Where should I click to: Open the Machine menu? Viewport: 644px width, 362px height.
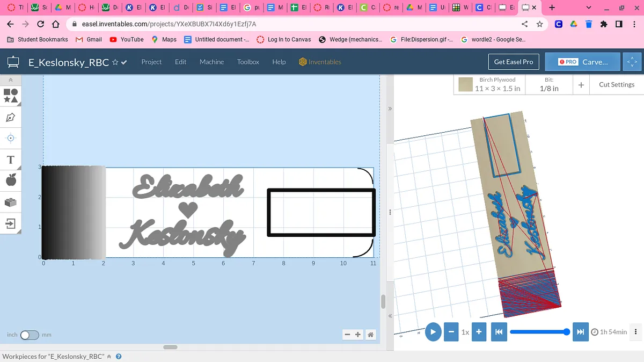tap(211, 62)
